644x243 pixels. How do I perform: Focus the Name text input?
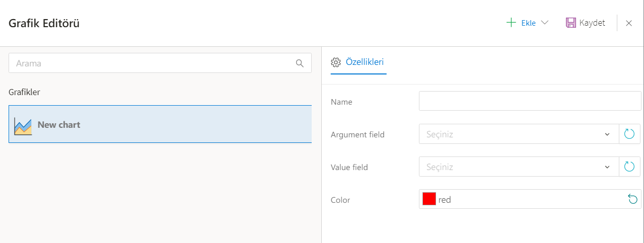(x=530, y=101)
